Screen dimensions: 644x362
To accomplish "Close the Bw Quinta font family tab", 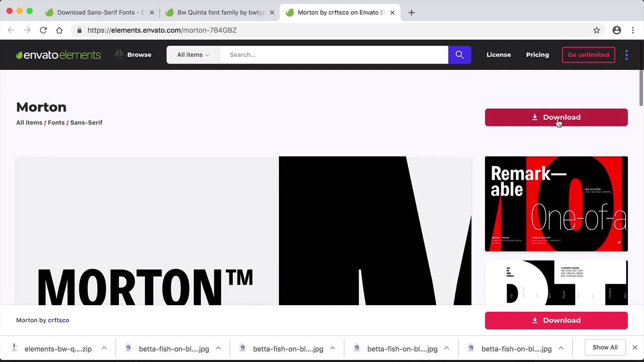I will click(272, 13).
